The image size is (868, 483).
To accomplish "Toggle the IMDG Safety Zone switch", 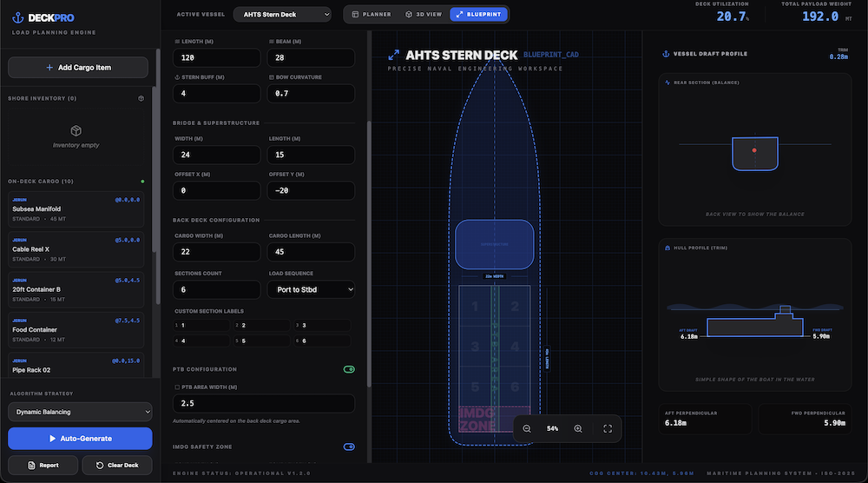I will 349,447.
